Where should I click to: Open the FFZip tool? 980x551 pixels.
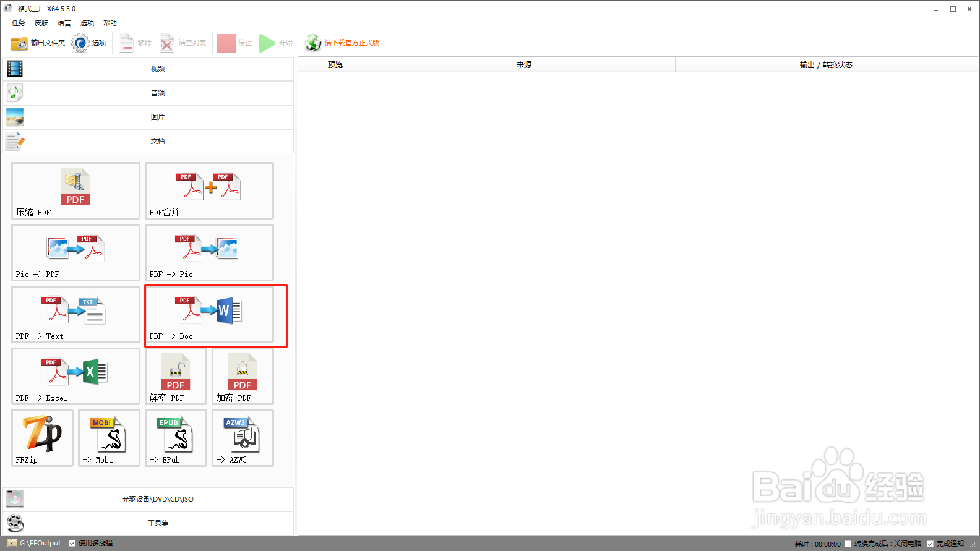[x=42, y=438]
